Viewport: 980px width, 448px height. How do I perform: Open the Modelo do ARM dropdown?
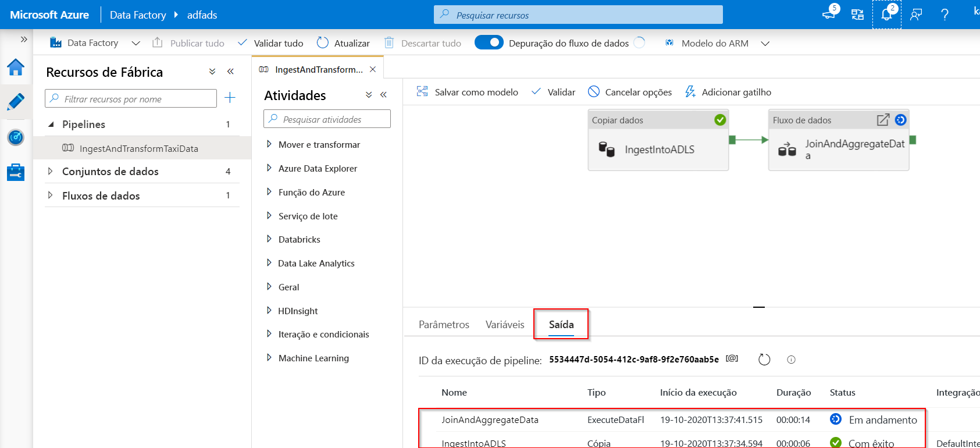pos(717,43)
